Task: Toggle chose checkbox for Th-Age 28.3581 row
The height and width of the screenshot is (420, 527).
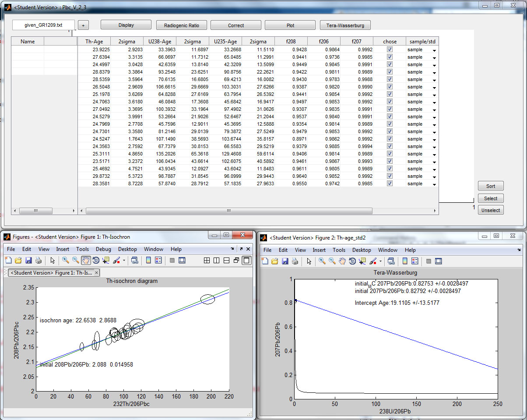Action: 390,184
